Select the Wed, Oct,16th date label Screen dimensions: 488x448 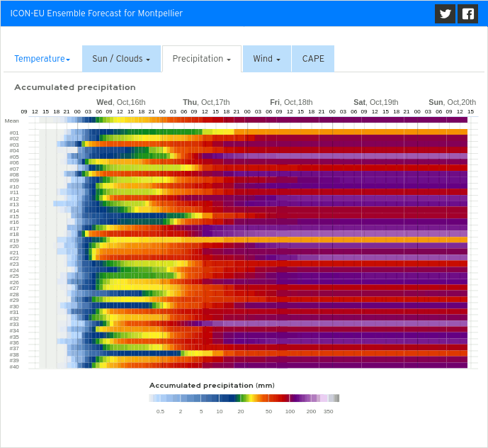(x=120, y=102)
